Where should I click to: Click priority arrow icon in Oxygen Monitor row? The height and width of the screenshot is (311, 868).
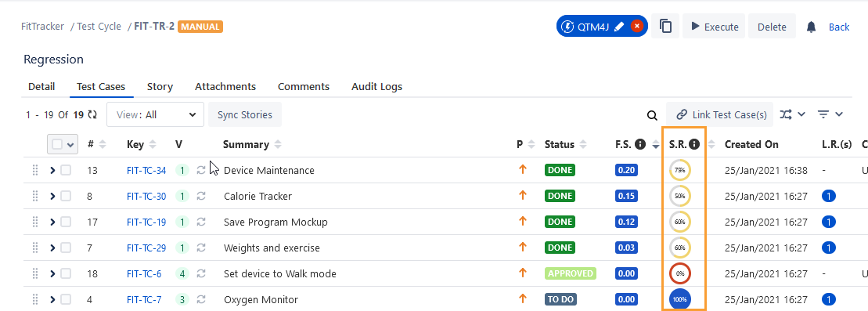522,298
